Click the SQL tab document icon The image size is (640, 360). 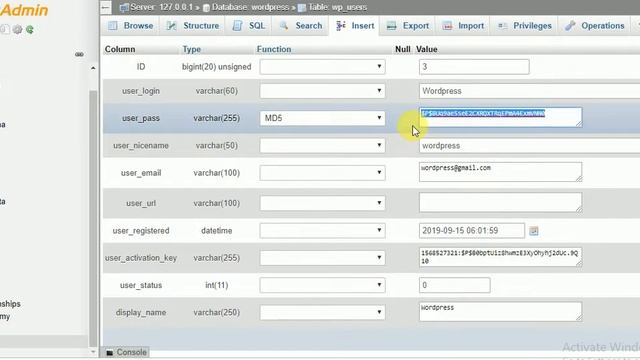pyautogui.click(x=237, y=26)
